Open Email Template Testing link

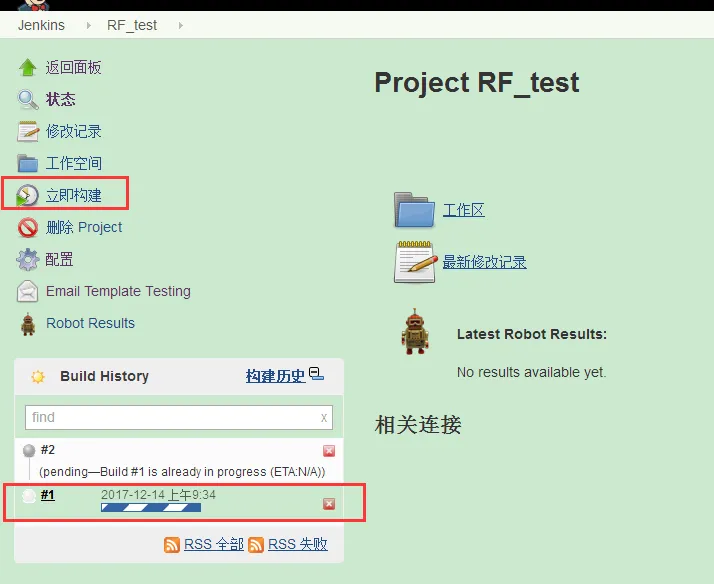point(118,291)
